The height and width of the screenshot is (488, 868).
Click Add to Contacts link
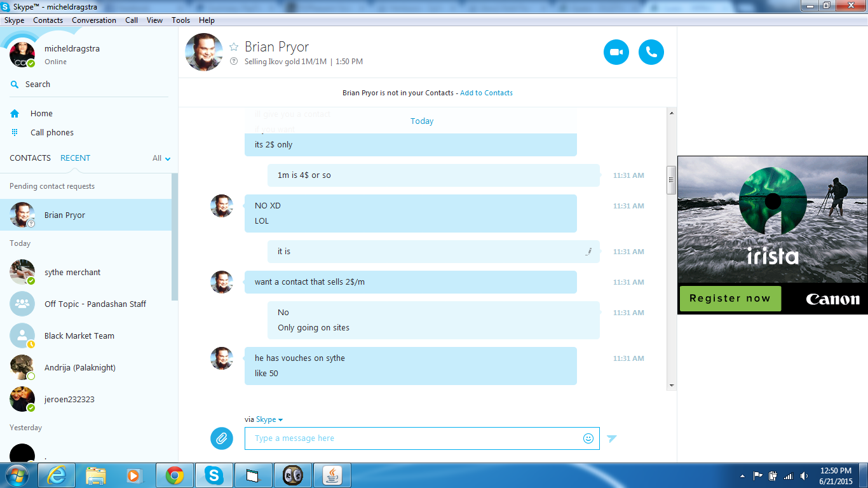coord(486,93)
